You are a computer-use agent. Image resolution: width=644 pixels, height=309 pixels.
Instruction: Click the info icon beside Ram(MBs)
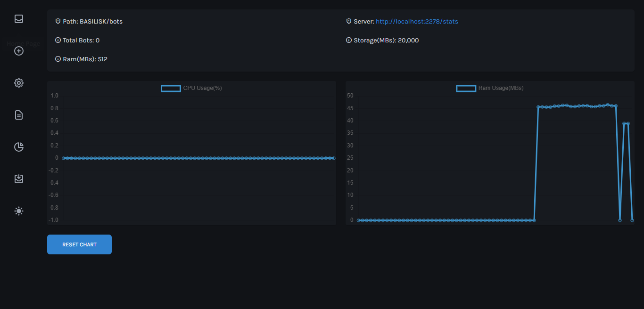[x=58, y=59]
